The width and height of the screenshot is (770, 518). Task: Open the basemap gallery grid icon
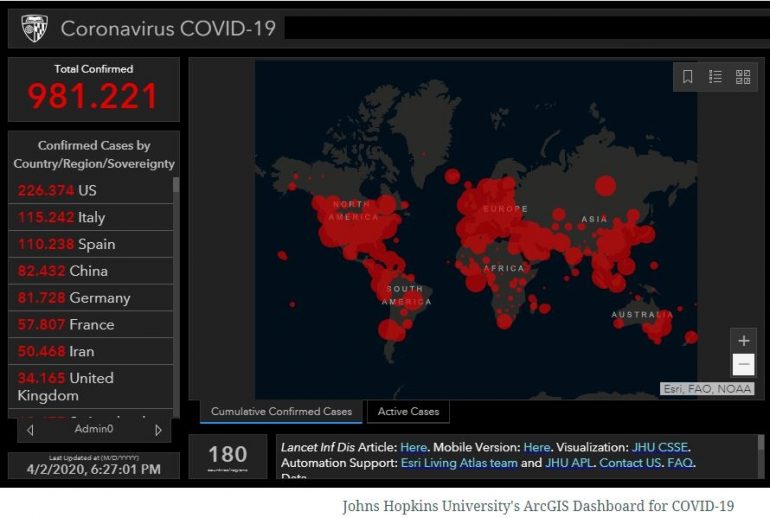coord(742,77)
